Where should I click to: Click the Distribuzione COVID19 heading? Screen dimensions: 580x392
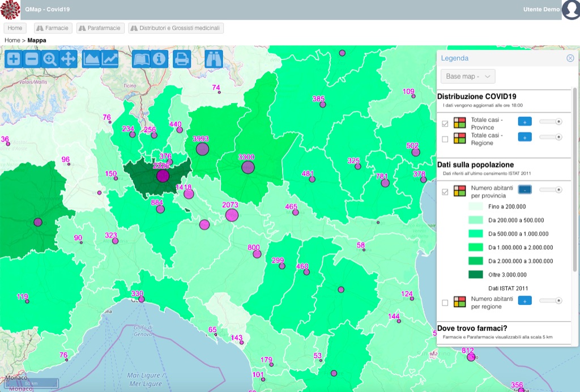point(477,96)
